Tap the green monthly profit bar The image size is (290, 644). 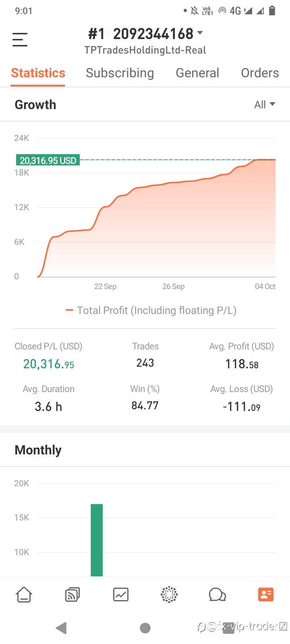(x=97, y=539)
